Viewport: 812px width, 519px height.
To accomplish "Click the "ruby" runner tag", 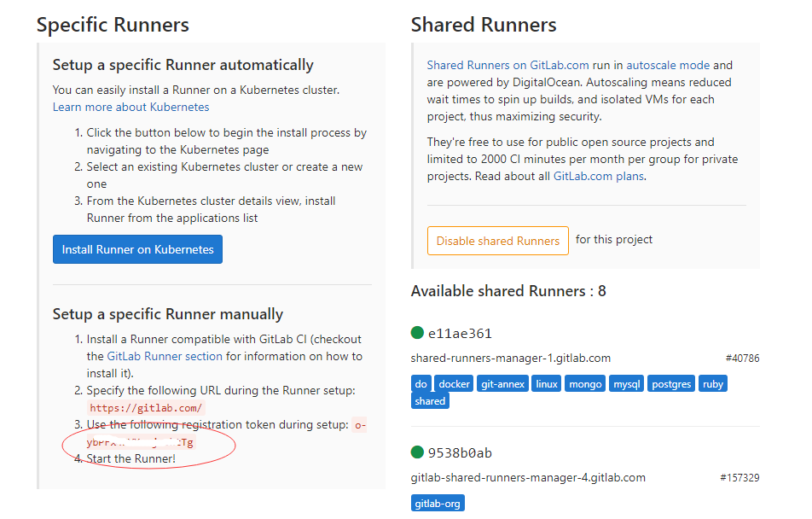I will 713,383.
